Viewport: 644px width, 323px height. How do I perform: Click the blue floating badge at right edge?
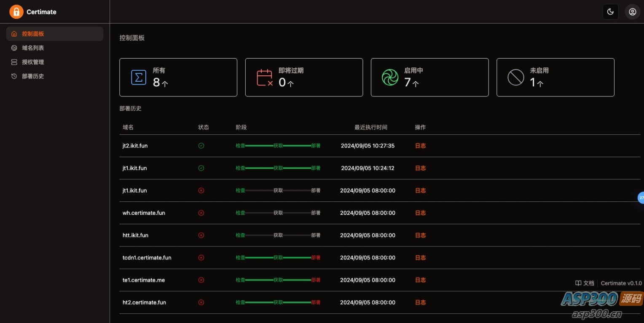pyautogui.click(x=641, y=198)
